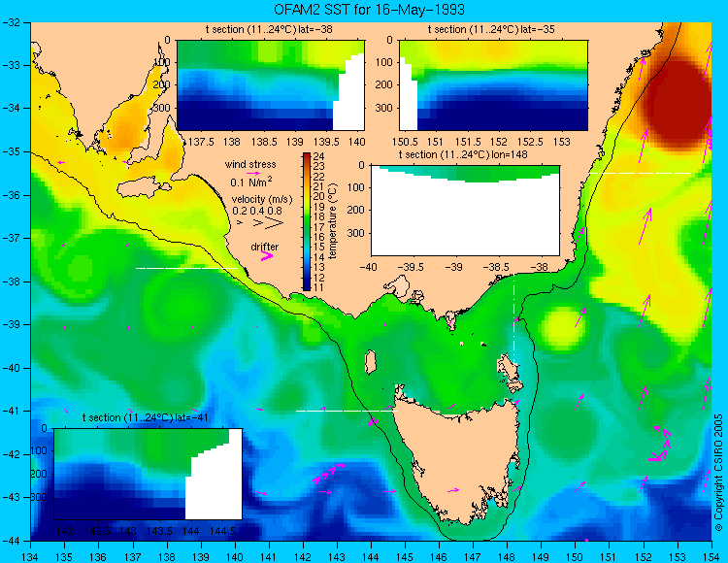Click the lat=-38 inset x-axis label "138.5"
The image size is (728, 563).
click(x=264, y=142)
